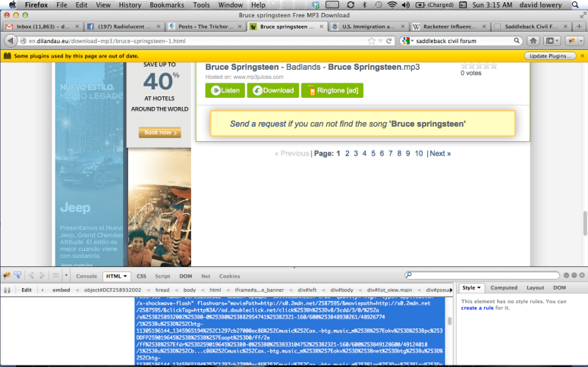Screen dimensions: 588x367
Task: Open a new tab with the plus button
Action: pos(579,26)
